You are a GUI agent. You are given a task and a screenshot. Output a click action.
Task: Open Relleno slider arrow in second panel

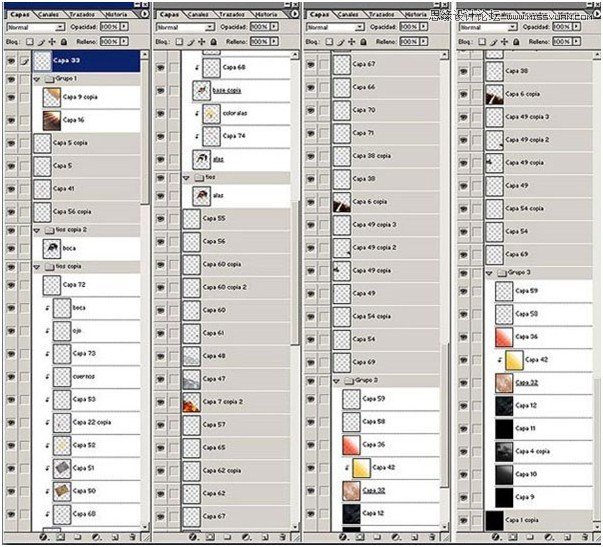pyautogui.click(x=274, y=42)
